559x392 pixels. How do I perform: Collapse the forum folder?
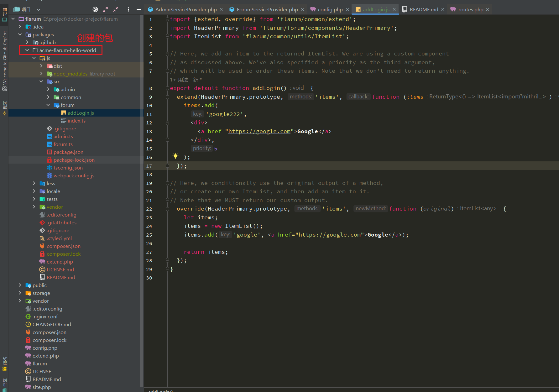48,105
